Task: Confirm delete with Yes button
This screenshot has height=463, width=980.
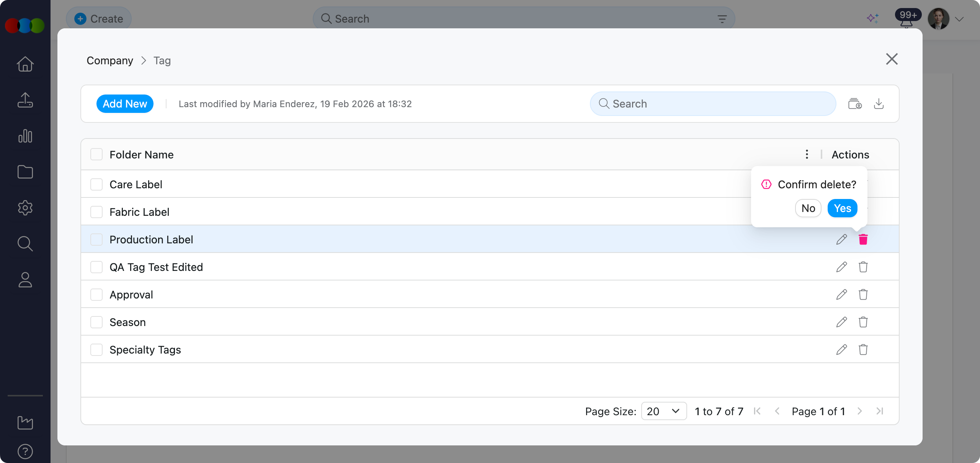Action: (842, 208)
